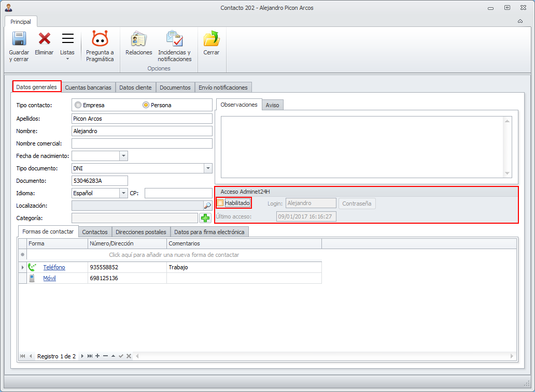The height and width of the screenshot is (392, 535).
Task: Select the Formas de contactar tab
Action: point(48,231)
